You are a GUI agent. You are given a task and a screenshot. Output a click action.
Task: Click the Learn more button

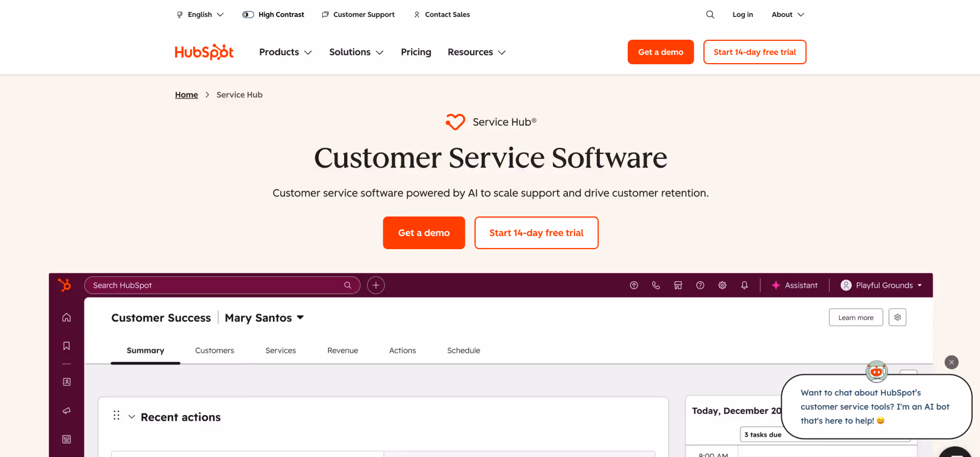[x=856, y=318]
